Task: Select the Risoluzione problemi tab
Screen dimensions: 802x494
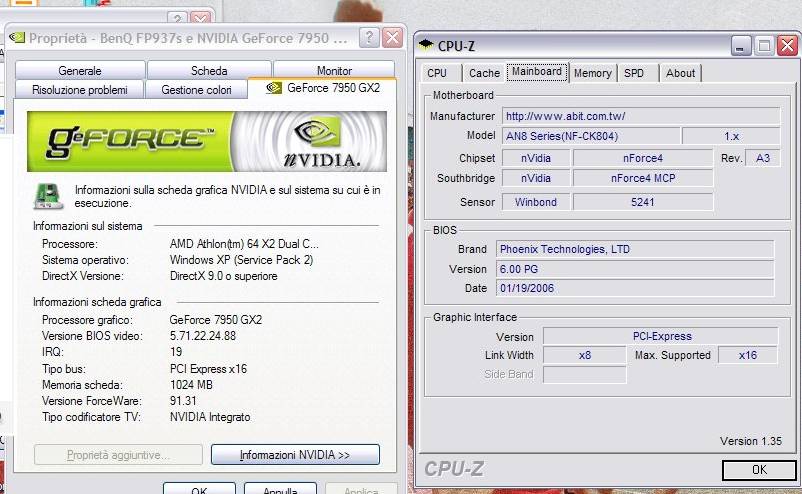Action: 80,89
